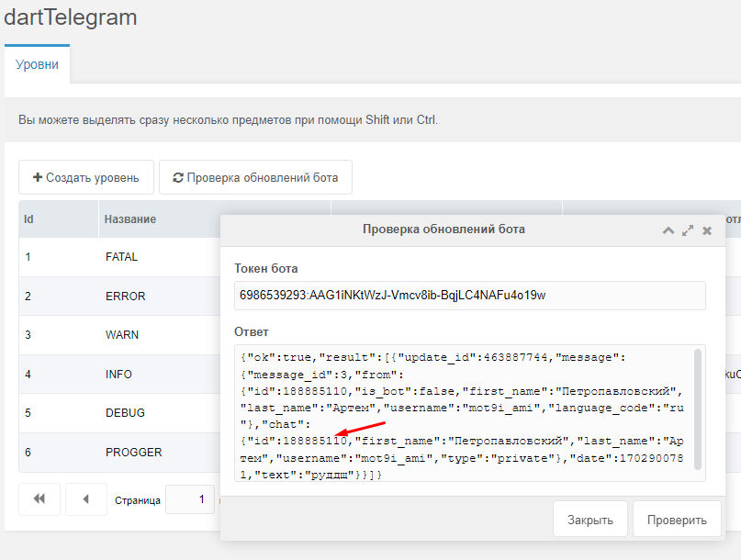Click the Ответ field label
This screenshot has width=741, height=560.
[x=252, y=331]
